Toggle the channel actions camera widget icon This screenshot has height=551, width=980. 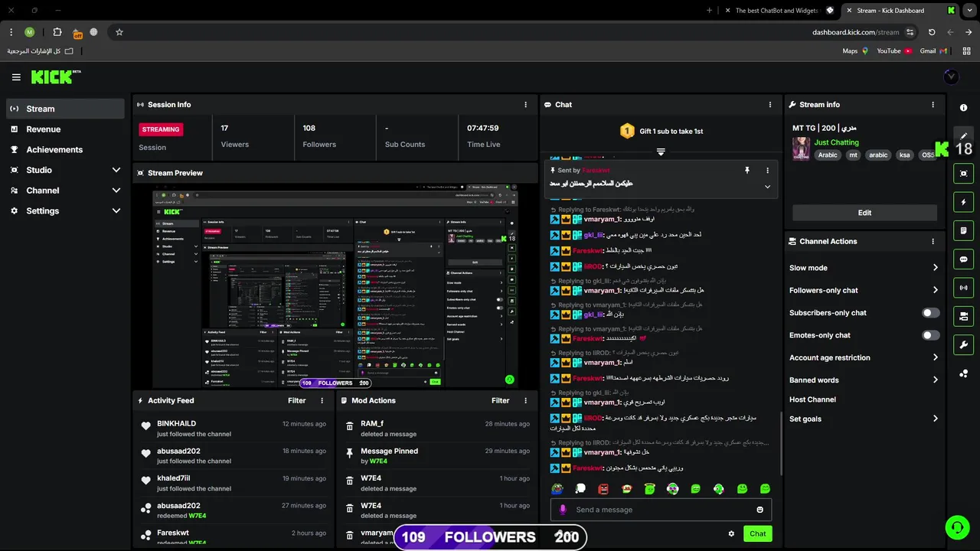(964, 316)
